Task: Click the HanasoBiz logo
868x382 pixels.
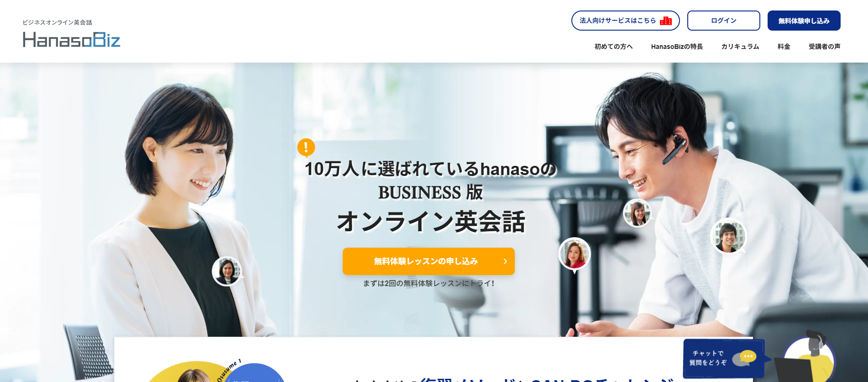Action: [72, 40]
